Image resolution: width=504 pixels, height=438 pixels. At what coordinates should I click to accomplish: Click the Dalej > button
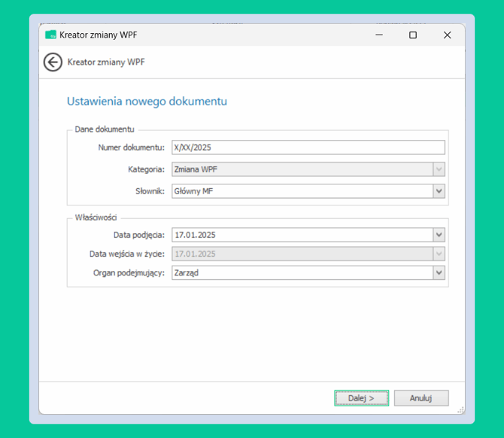click(x=361, y=398)
